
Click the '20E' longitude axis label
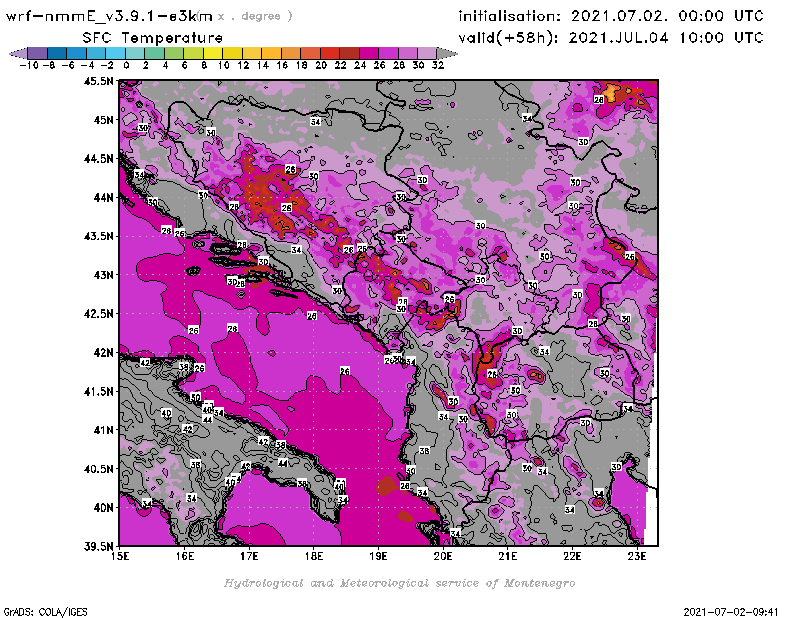[x=443, y=556]
